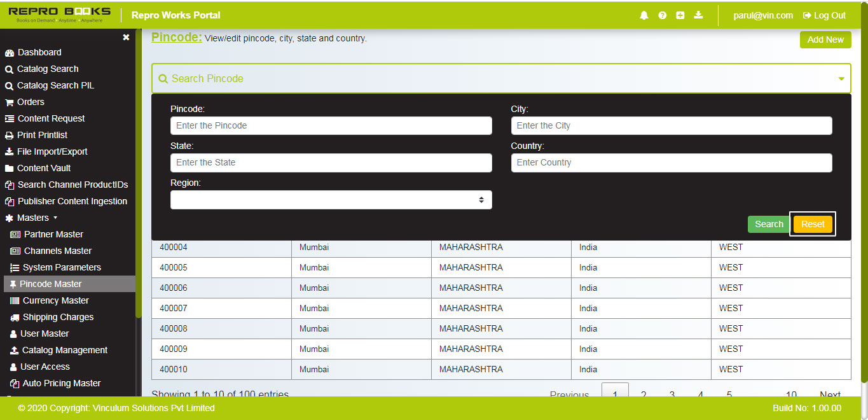The width and height of the screenshot is (868, 420).
Task: Click the Reset button
Action: [813, 224]
